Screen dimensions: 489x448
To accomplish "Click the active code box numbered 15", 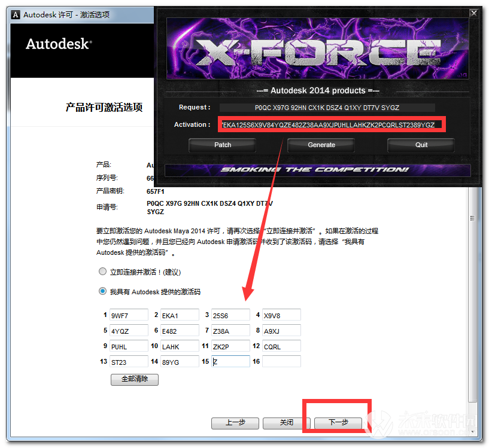I will (230, 362).
